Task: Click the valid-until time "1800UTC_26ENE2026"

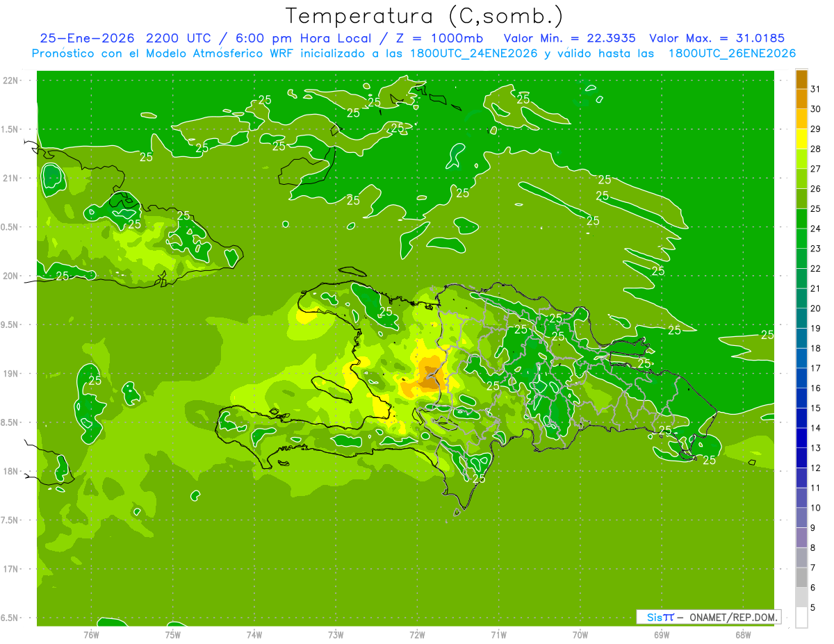Action: [x=732, y=53]
